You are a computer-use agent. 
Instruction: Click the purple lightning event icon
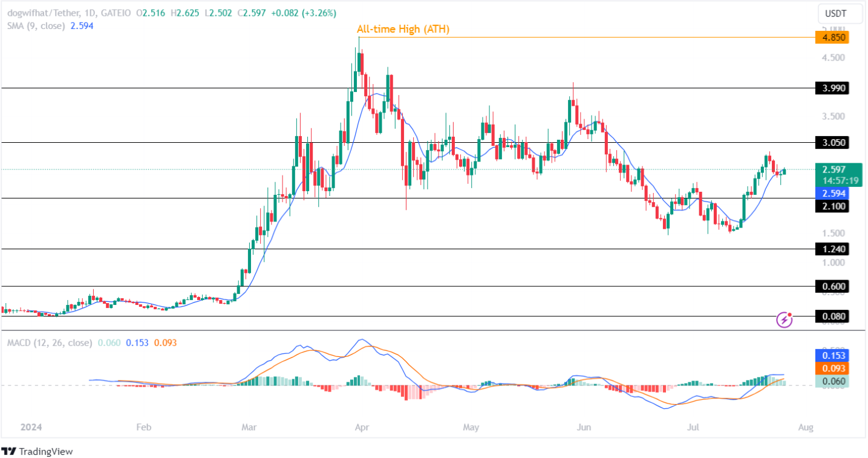(x=785, y=319)
